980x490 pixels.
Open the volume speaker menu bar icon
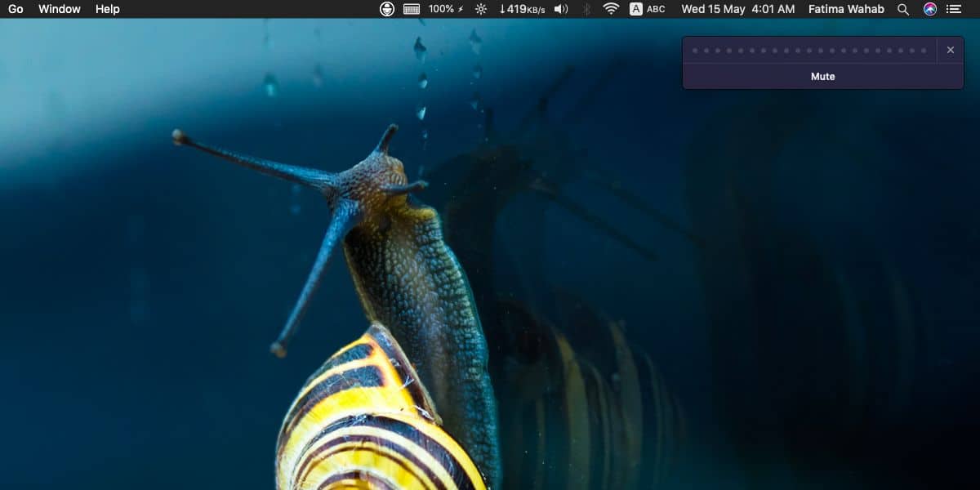[561, 9]
